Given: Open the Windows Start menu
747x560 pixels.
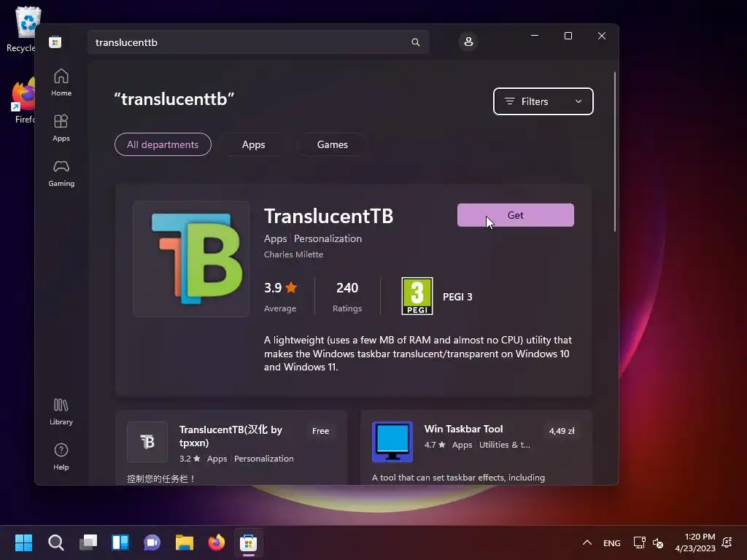Looking at the screenshot, I should point(23,542).
